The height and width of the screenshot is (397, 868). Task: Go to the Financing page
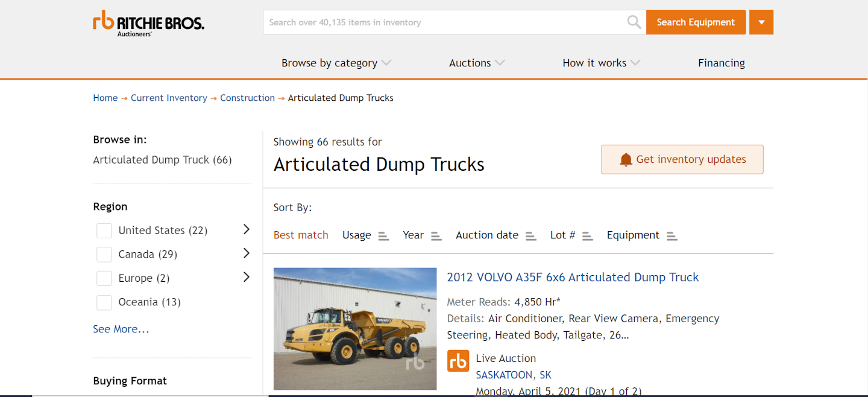[722, 63]
